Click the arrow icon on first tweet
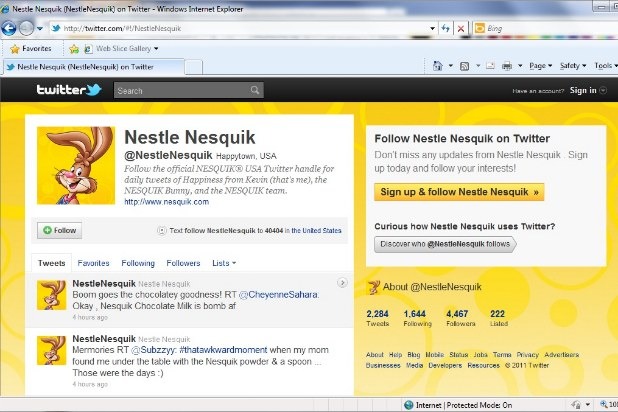The image size is (618, 412). [x=342, y=283]
